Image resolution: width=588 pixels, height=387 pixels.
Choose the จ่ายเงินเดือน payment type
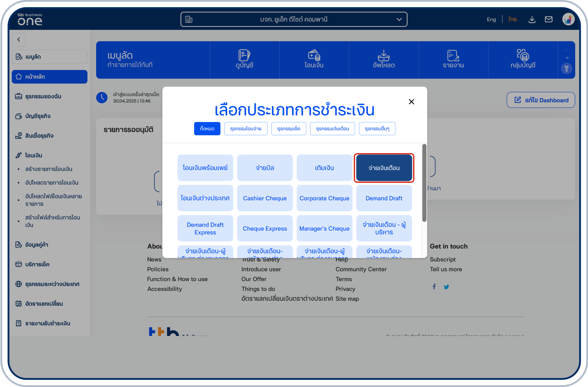point(384,168)
